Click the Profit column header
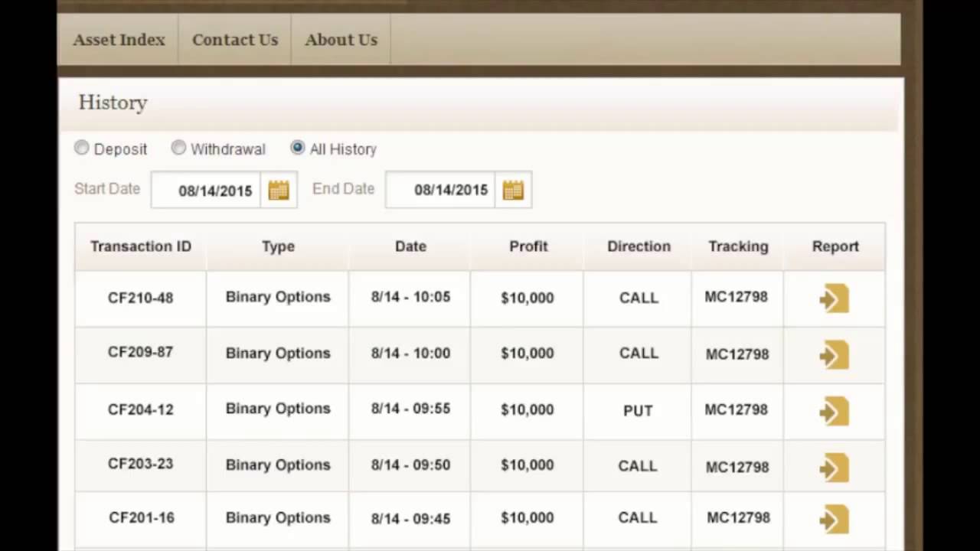Viewport: 980px width, 551px height. pos(528,246)
